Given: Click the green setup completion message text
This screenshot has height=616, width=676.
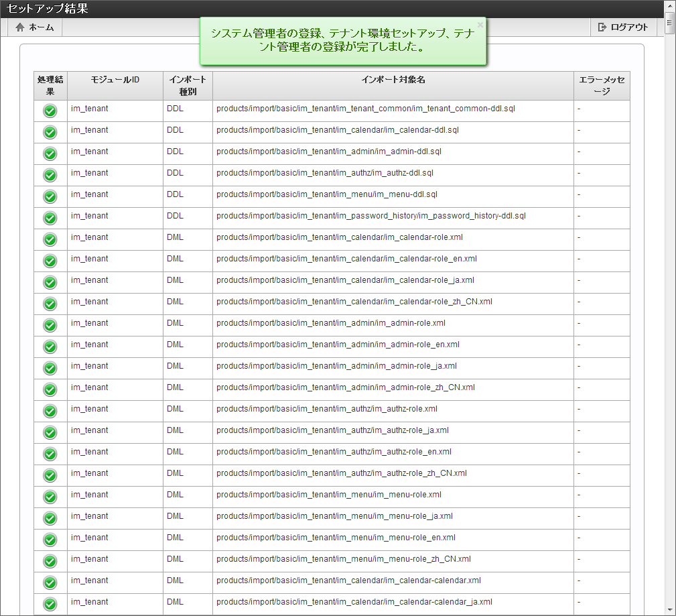Looking at the screenshot, I should coord(343,40).
